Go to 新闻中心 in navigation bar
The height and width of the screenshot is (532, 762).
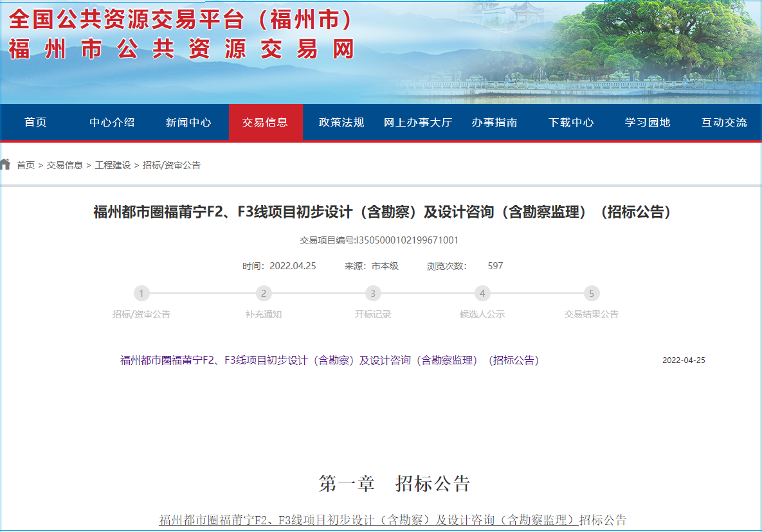[x=188, y=122]
